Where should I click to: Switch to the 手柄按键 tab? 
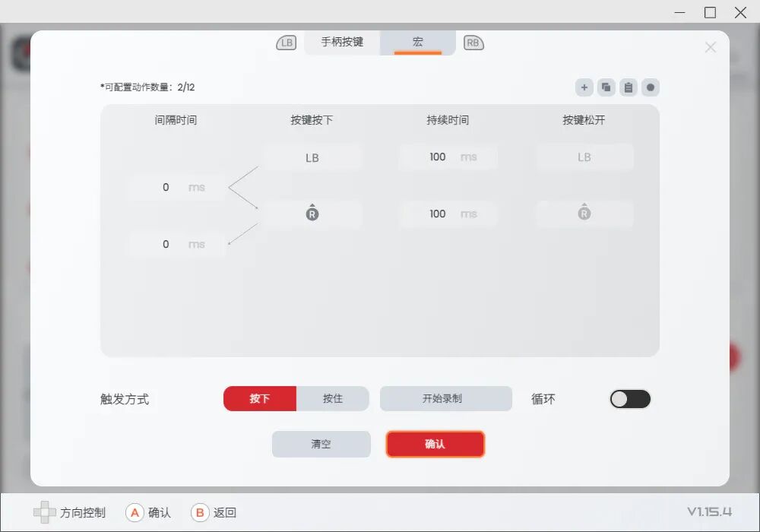coord(342,42)
